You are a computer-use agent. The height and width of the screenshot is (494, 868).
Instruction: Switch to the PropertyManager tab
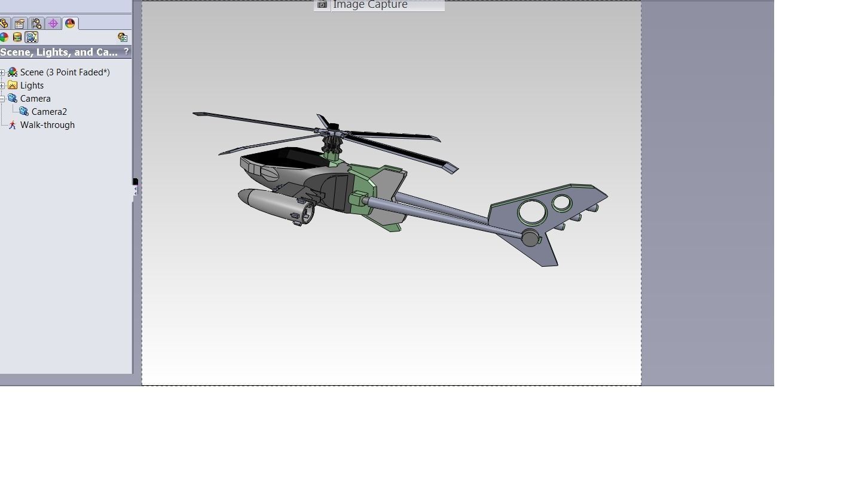point(20,23)
